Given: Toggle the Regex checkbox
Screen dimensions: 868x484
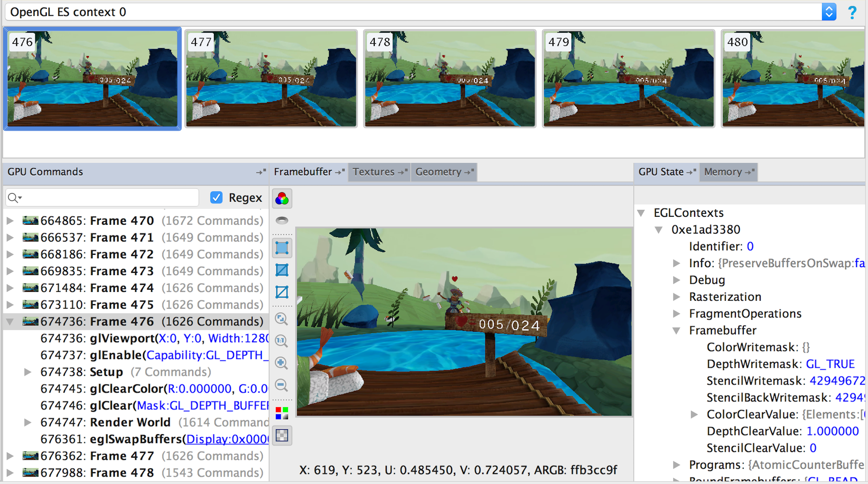Looking at the screenshot, I should pyautogui.click(x=217, y=197).
